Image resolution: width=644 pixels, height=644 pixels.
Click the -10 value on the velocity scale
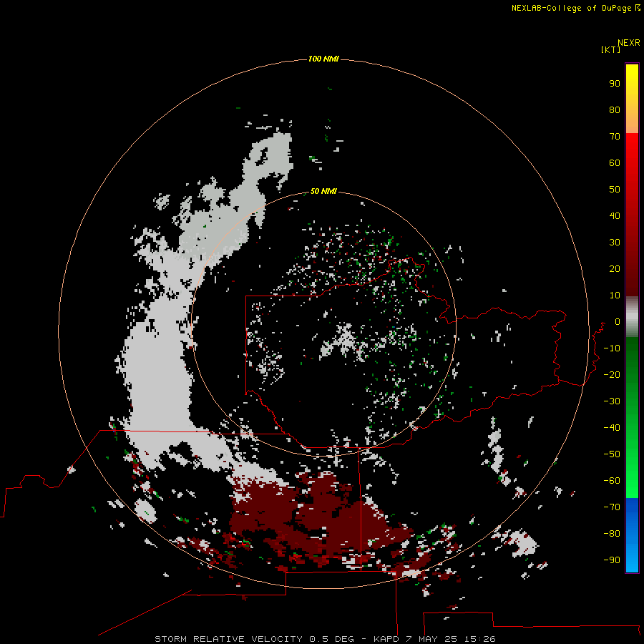pyautogui.click(x=612, y=348)
